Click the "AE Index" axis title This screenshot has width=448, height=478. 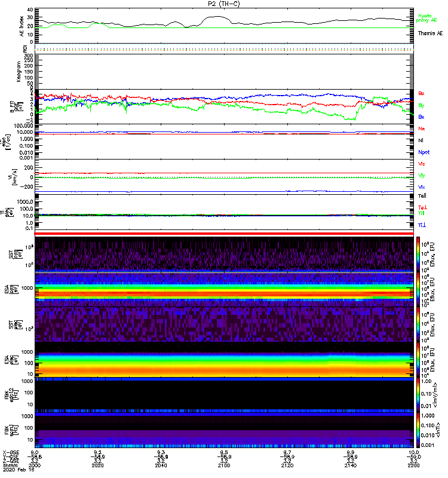22,26
